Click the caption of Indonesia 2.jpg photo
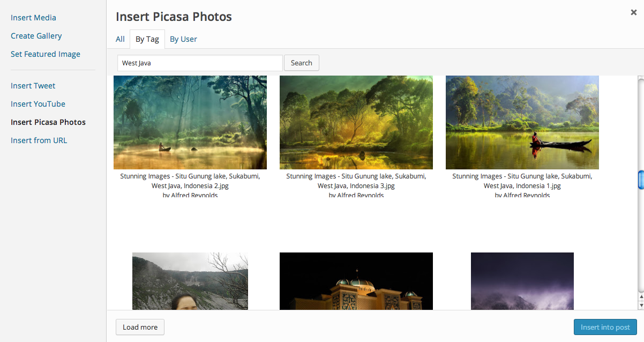The width and height of the screenshot is (644, 342). click(x=190, y=185)
